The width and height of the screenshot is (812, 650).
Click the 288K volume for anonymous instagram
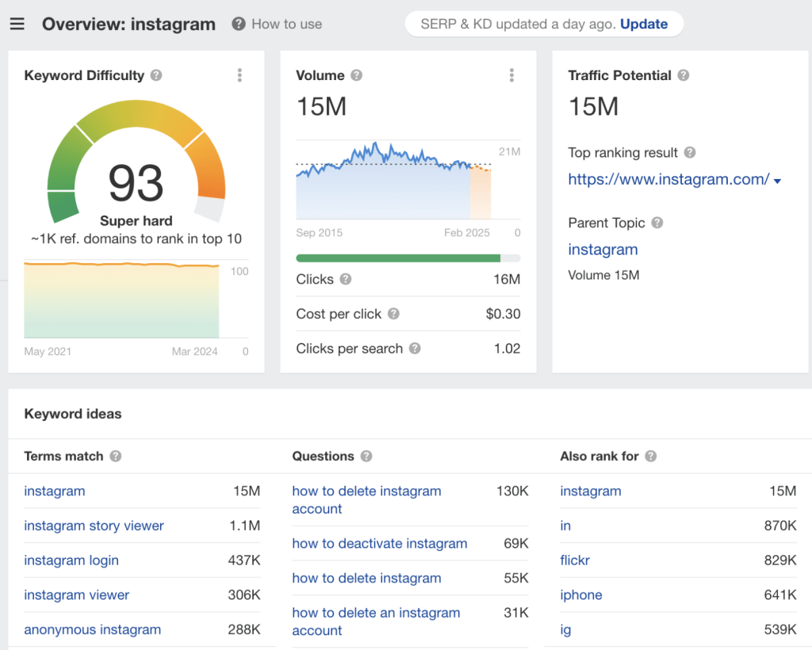click(244, 630)
